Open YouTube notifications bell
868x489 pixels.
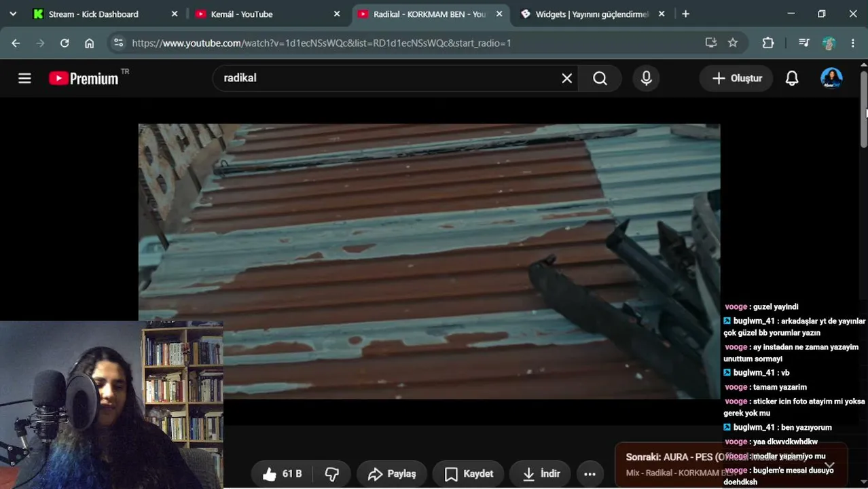(x=792, y=78)
